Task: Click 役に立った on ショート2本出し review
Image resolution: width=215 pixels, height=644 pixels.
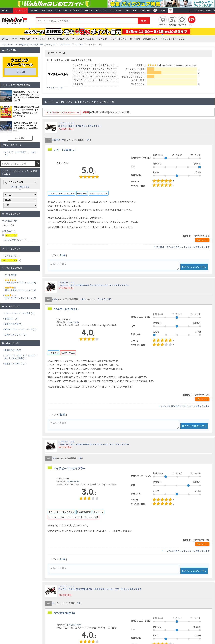Action: (x=202, y=240)
